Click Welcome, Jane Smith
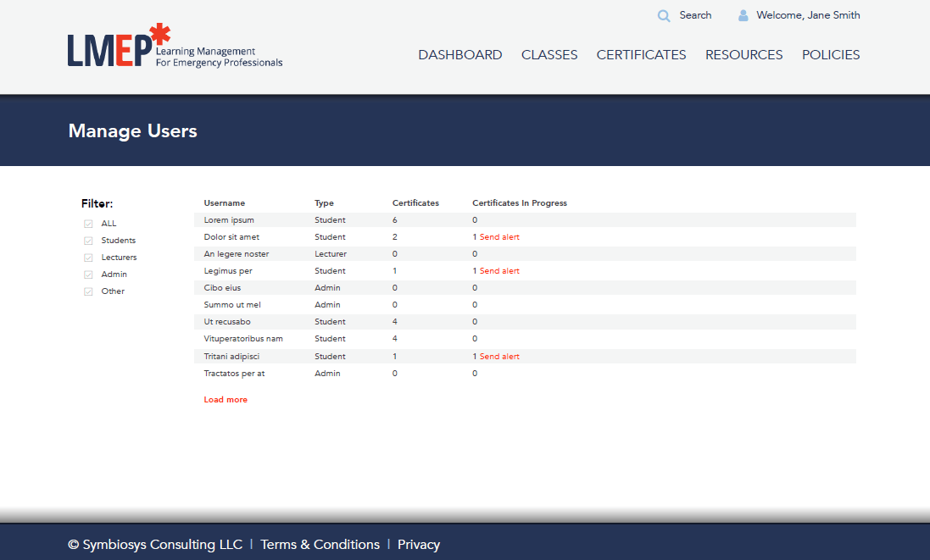 [x=808, y=15]
